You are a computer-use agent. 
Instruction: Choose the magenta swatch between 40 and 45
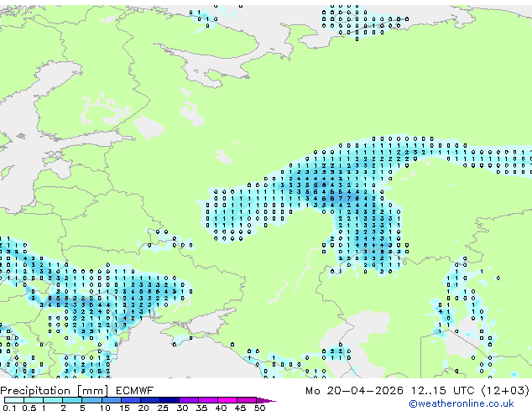227,400
